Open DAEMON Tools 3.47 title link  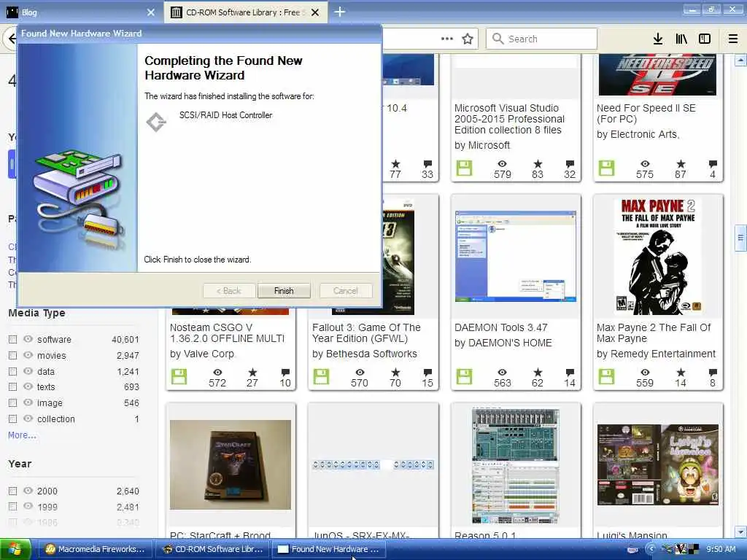tap(500, 327)
